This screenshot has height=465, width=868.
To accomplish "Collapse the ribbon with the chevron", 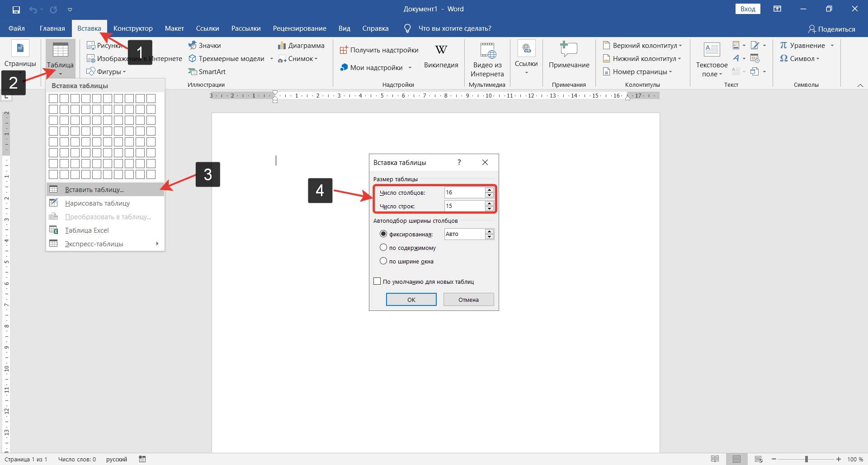I will 860,85.
